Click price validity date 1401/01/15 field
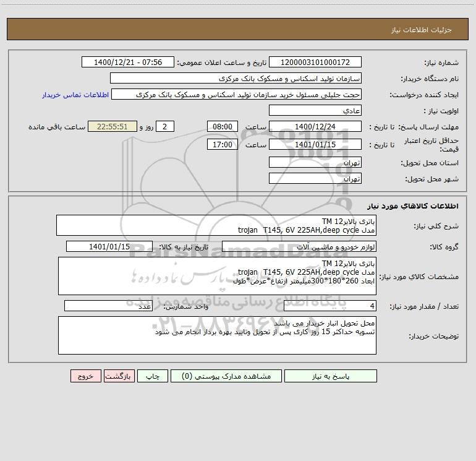The height and width of the screenshot is (461, 476). pyautogui.click(x=315, y=144)
